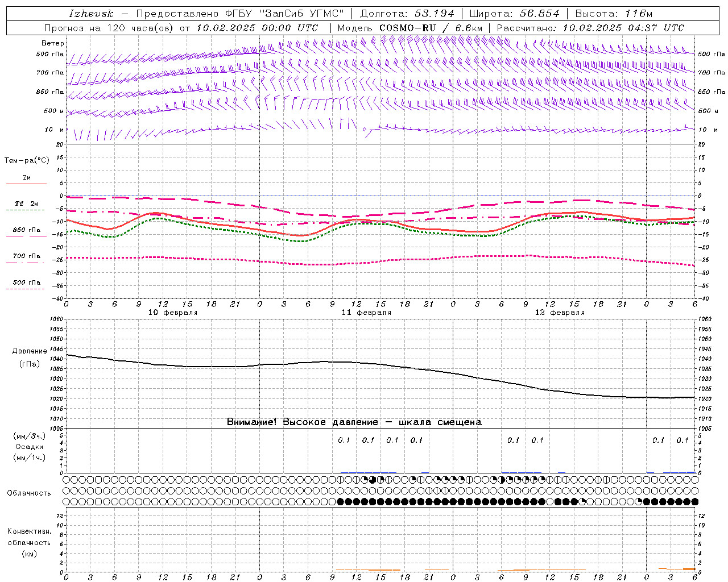Image resolution: width=728 pixels, height=582 pixels.
Task: Click the orange convective cloud bar at chart end
Action: point(689,568)
